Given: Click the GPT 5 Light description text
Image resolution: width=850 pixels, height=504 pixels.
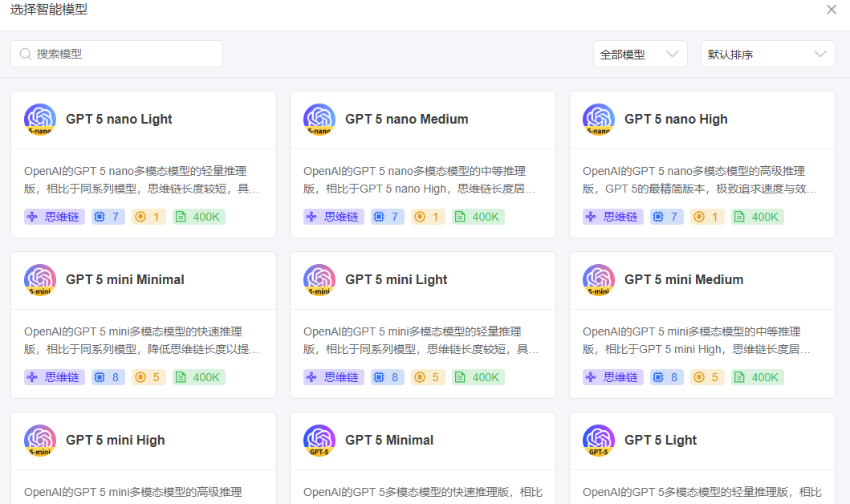Looking at the screenshot, I should 702,492.
